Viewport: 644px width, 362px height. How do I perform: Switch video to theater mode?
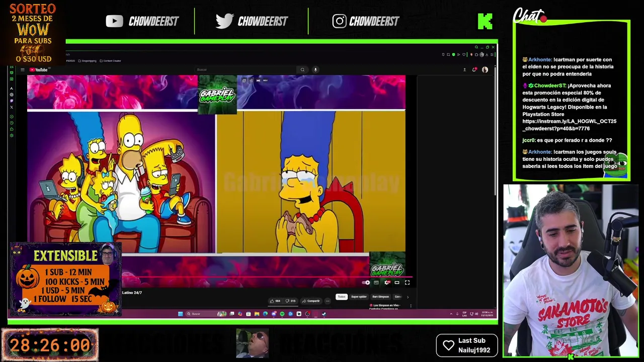[397, 283]
